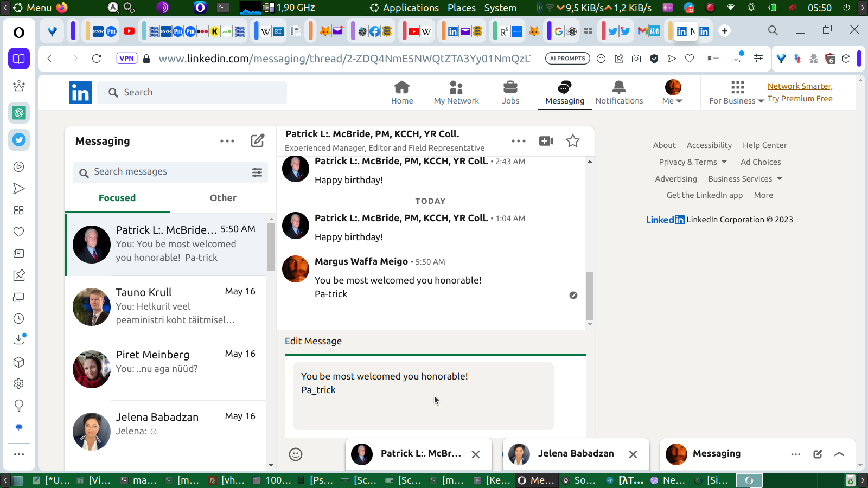The height and width of the screenshot is (488, 868).
Task: Click the message thread scrollbar thumb
Action: 590,296
